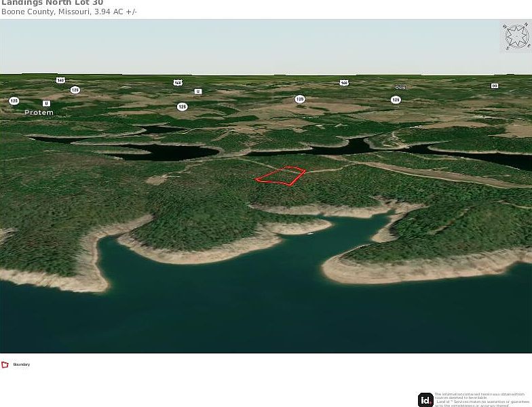Open the black id. logo badge

point(425,400)
